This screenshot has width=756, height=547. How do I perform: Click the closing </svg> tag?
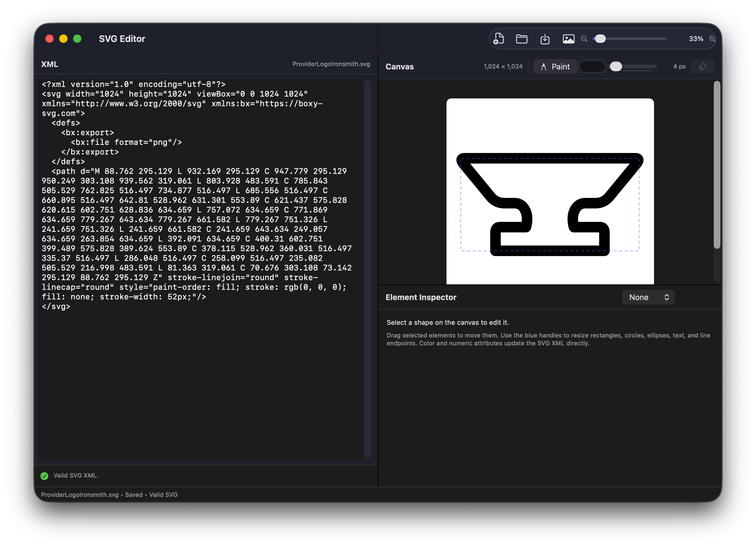(x=56, y=306)
